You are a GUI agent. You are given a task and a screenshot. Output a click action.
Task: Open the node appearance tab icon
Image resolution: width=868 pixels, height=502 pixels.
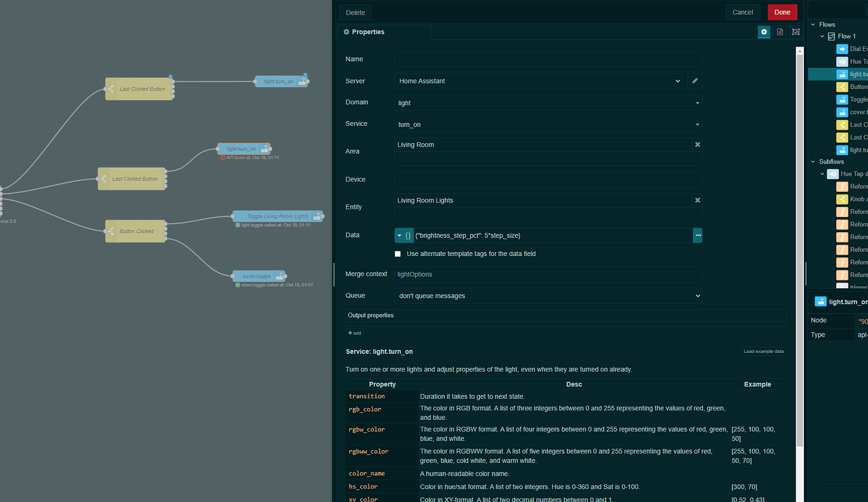point(796,32)
